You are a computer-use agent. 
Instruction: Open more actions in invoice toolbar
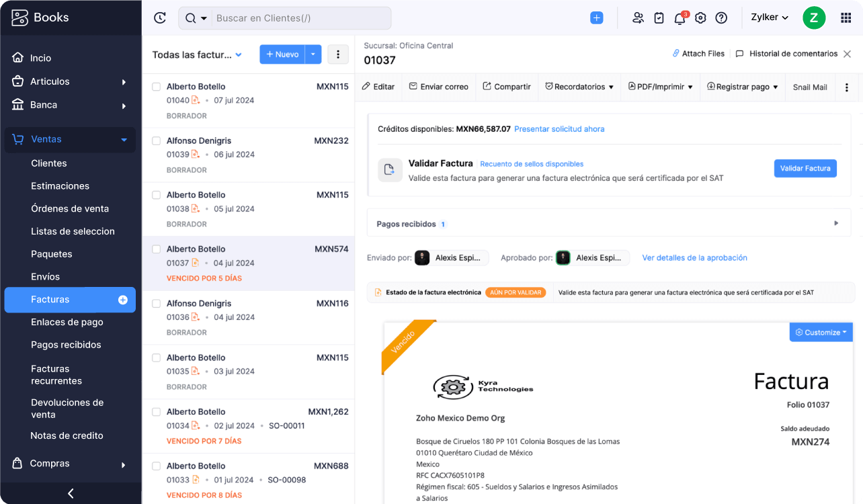coord(847,87)
